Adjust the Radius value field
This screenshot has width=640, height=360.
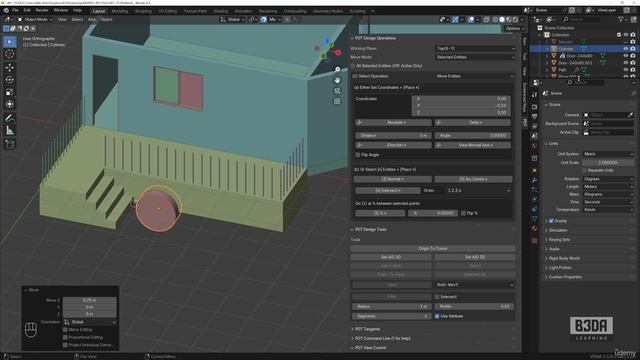click(x=391, y=307)
